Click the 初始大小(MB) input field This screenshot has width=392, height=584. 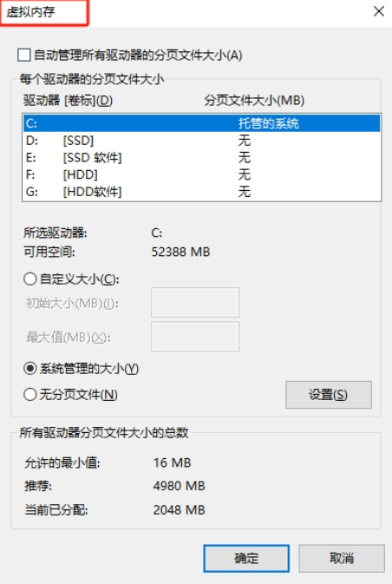[195, 302]
